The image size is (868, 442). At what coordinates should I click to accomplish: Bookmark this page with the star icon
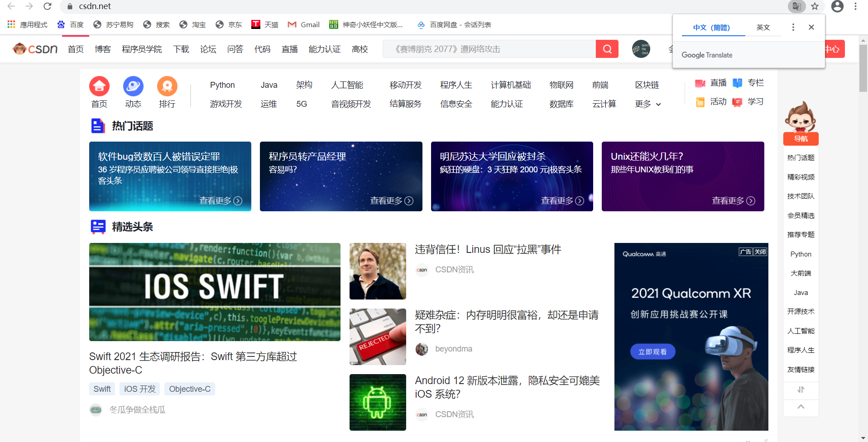point(815,6)
